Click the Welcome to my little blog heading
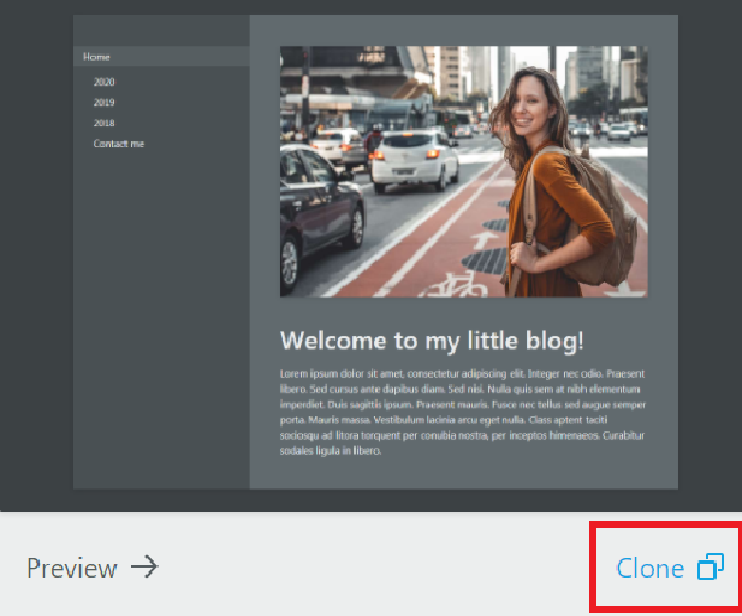The height and width of the screenshot is (616, 742). tap(432, 341)
